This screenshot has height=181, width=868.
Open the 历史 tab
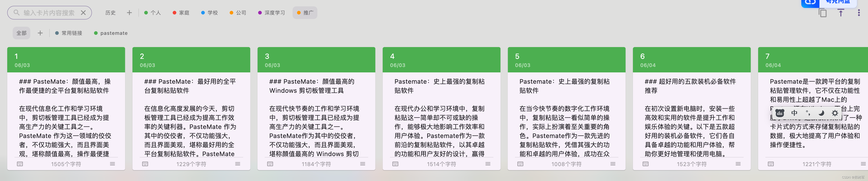pos(111,12)
